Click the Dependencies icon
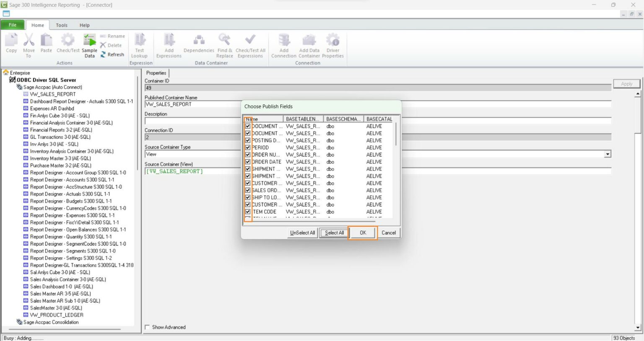The width and height of the screenshot is (644, 341). [x=198, y=44]
